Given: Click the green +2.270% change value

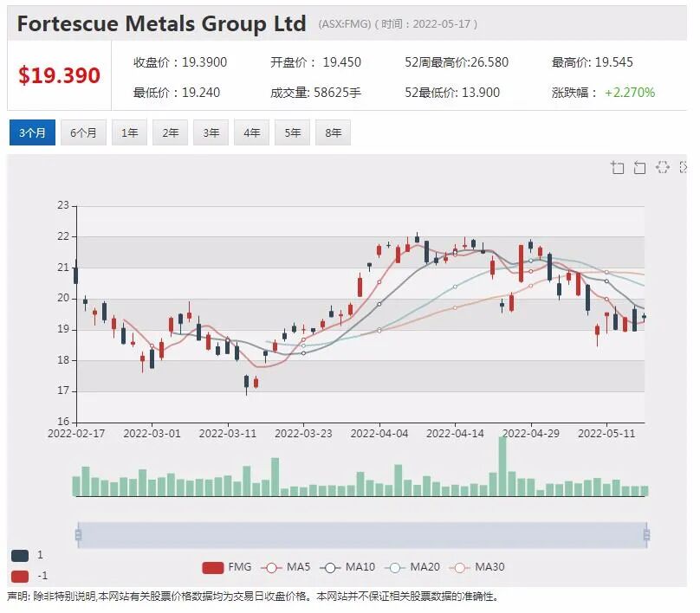Looking at the screenshot, I should click(630, 93).
